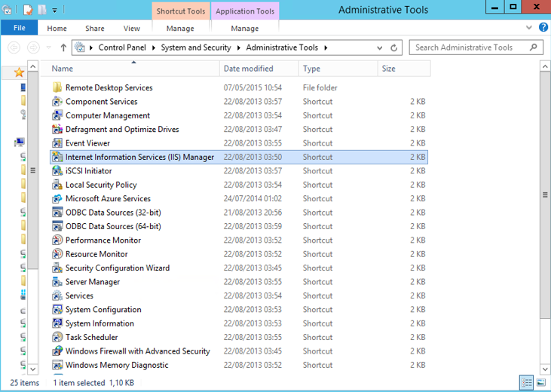The image size is (551, 392).
Task: Click the file list scrollbar down arrow
Action: (x=545, y=369)
